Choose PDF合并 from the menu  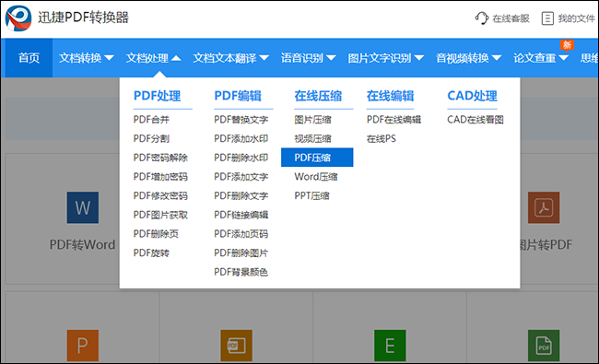point(151,120)
